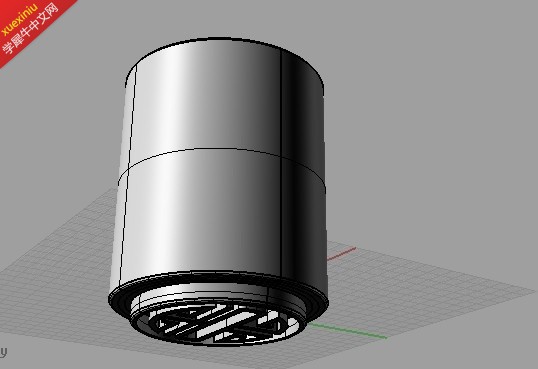538x369 pixels.
Task: Click the empty gray background beside the model
Action: coord(429,120)
